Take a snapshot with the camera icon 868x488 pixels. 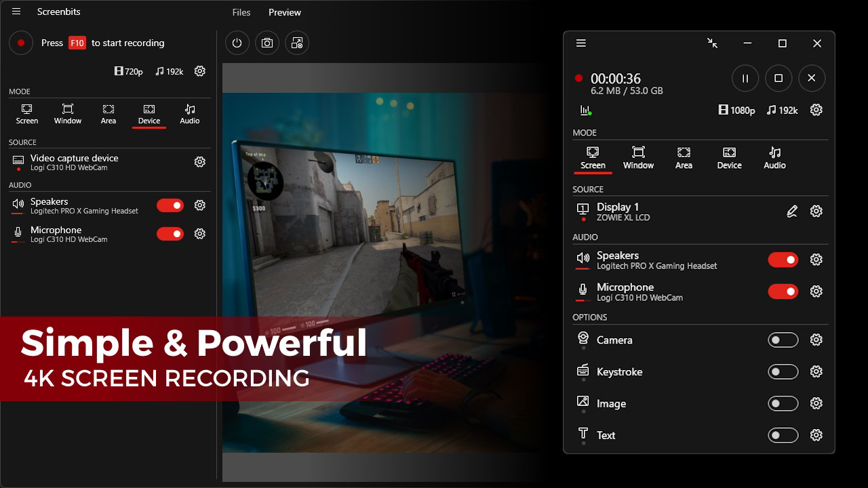267,43
